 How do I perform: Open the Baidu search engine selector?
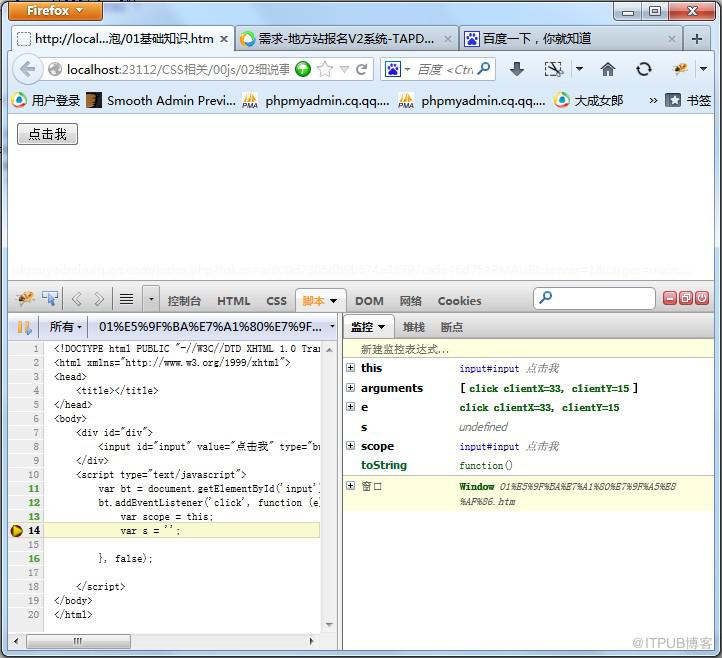pyautogui.click(x=397, y=70)
